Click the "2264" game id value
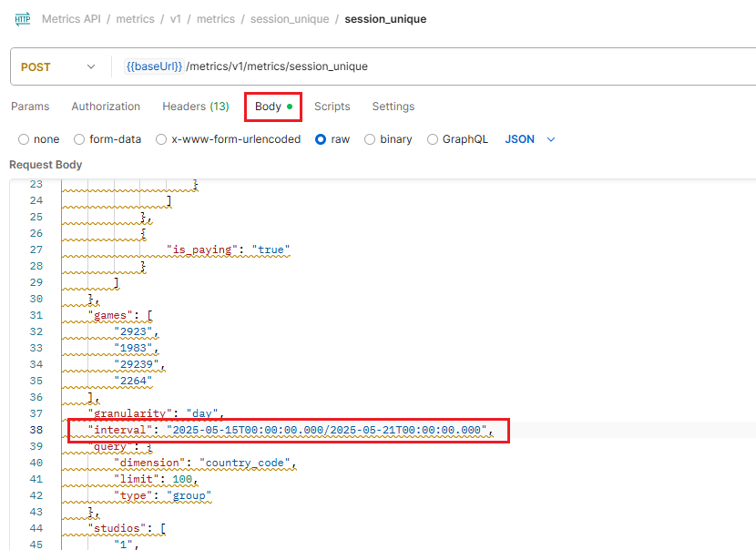Viewport: 756px width, 550px height. (x=133, y=381)
